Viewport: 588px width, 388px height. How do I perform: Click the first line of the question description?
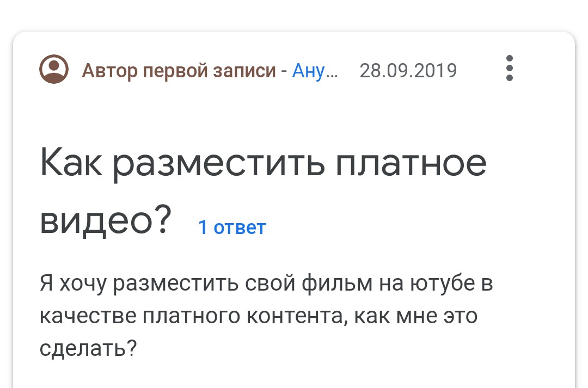click(x=266, y=284)
